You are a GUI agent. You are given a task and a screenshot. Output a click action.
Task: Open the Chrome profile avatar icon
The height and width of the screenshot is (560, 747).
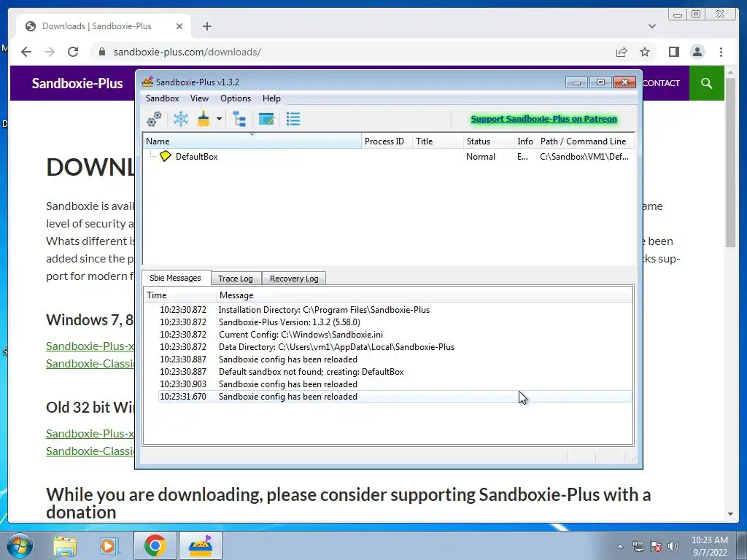point(697,52)
